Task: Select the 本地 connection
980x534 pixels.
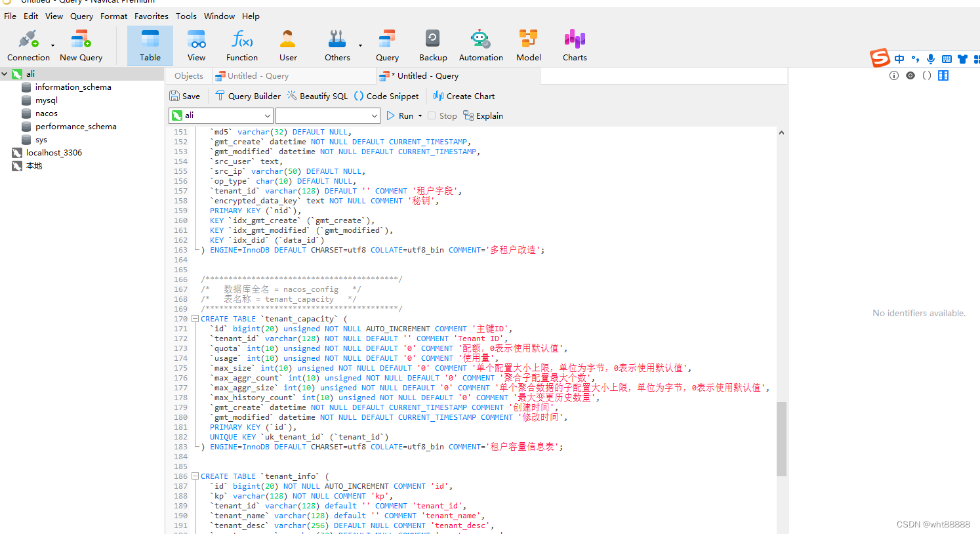Action: (34, 166)
